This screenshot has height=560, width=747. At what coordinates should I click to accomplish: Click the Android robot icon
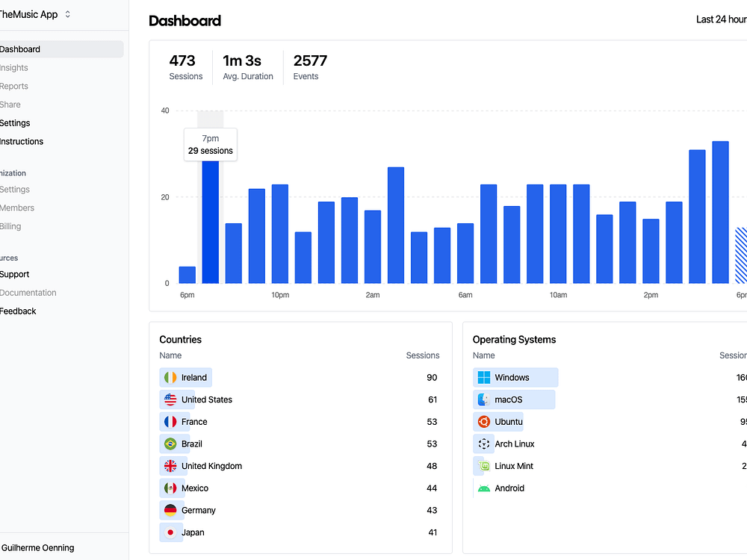[x=483, y=488]
